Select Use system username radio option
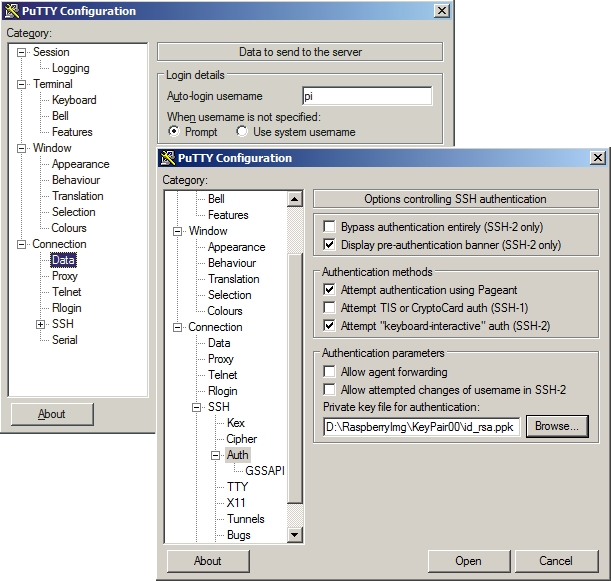The image size is (611, 581). (x=242, y=132)
